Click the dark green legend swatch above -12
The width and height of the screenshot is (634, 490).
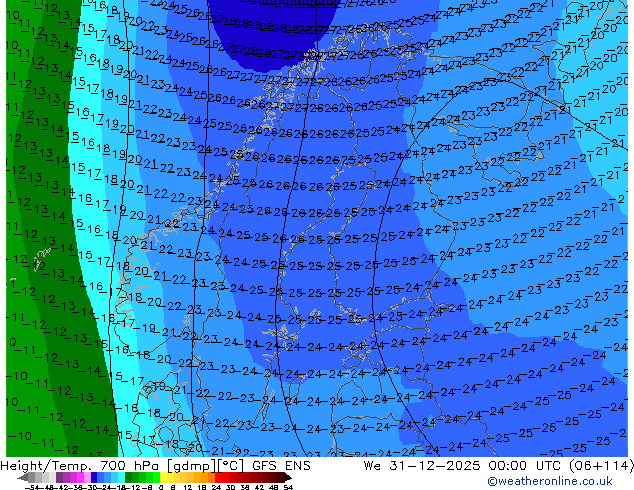[x=128, y=477]
